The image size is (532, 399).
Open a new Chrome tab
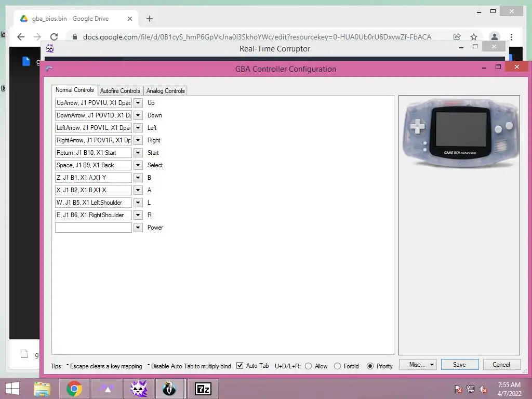150,19
